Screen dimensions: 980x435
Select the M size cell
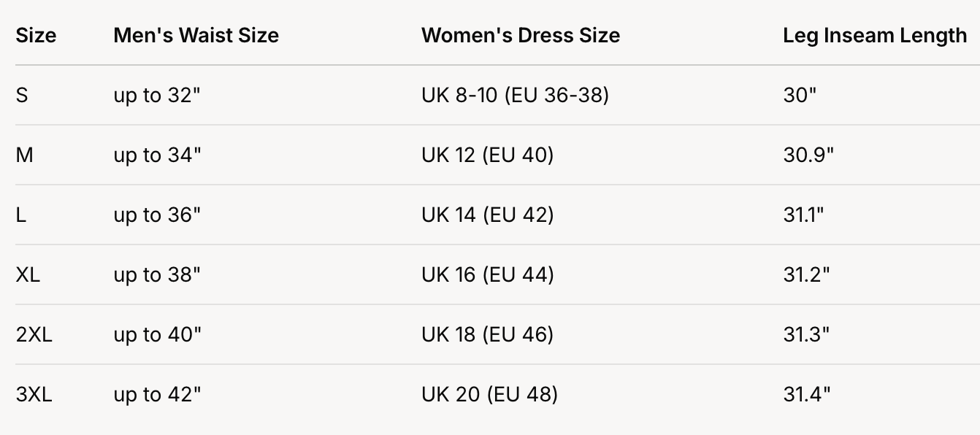click(24, 155)
